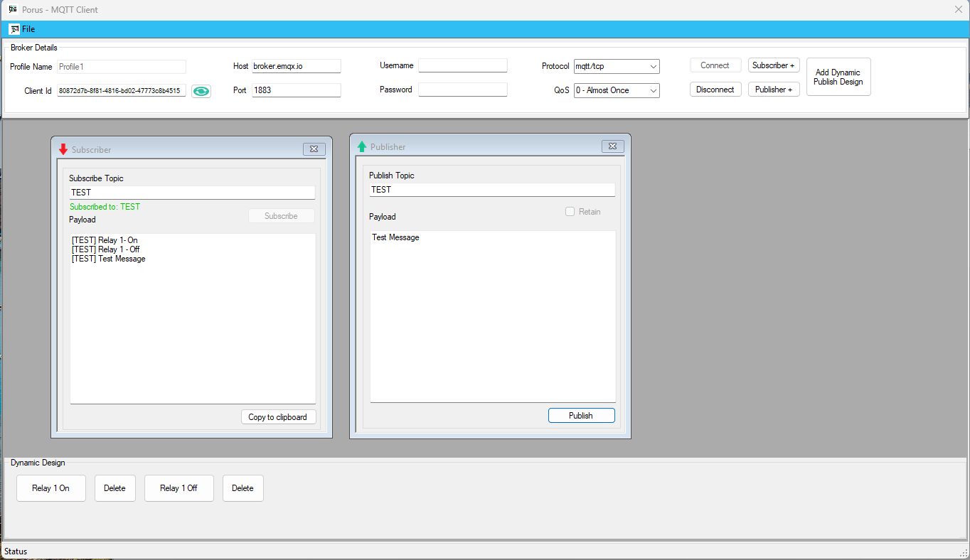The width and height of the screenshot is (970, 560).
Task: Click the green arrow Publisher panel icon
Action: point(362,146)
